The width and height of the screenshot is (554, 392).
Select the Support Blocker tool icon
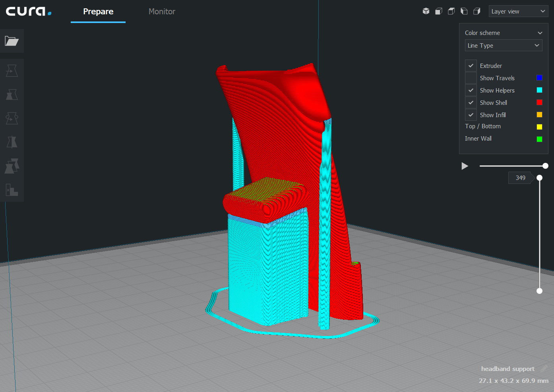click(x=12, y=190)
